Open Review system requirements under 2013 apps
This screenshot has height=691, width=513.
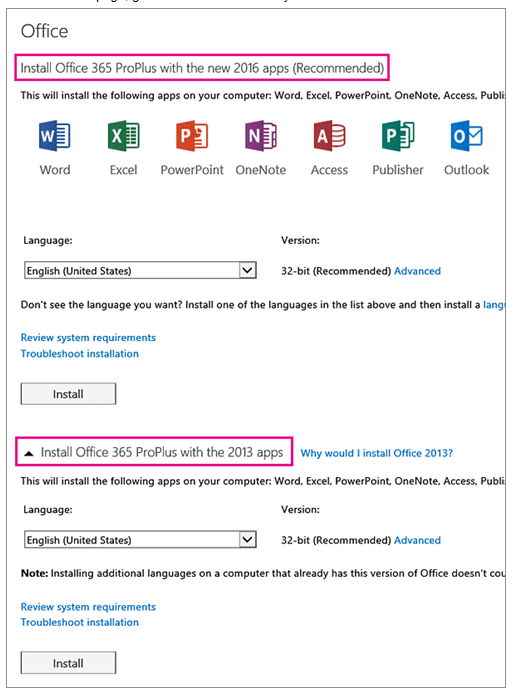(x=88, y=607)
